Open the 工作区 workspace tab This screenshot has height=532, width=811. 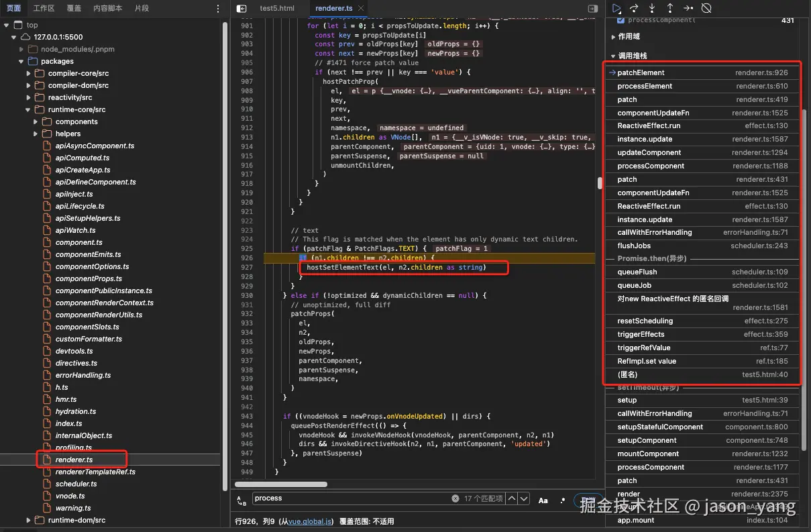[x=44, y=9]
